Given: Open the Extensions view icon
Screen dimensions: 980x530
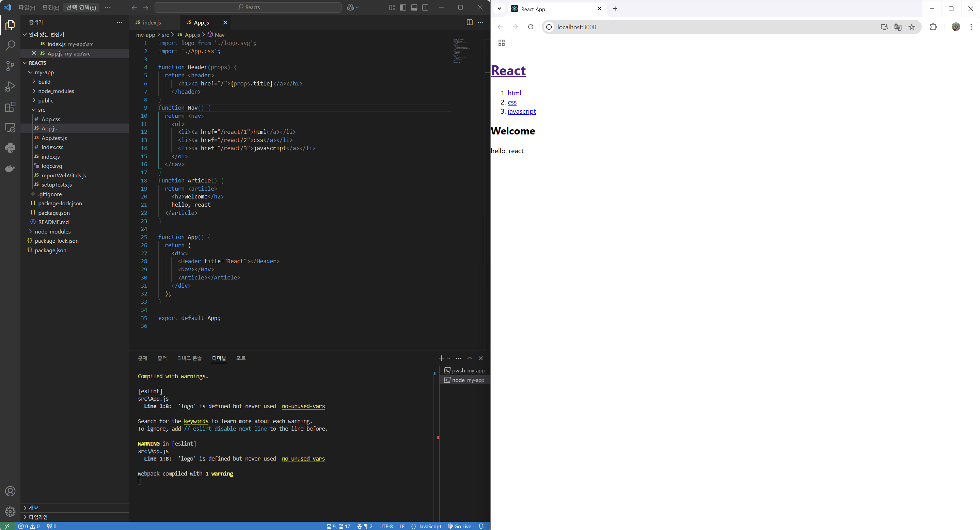Looking at the screenshot, I should (x=10, y=107).
